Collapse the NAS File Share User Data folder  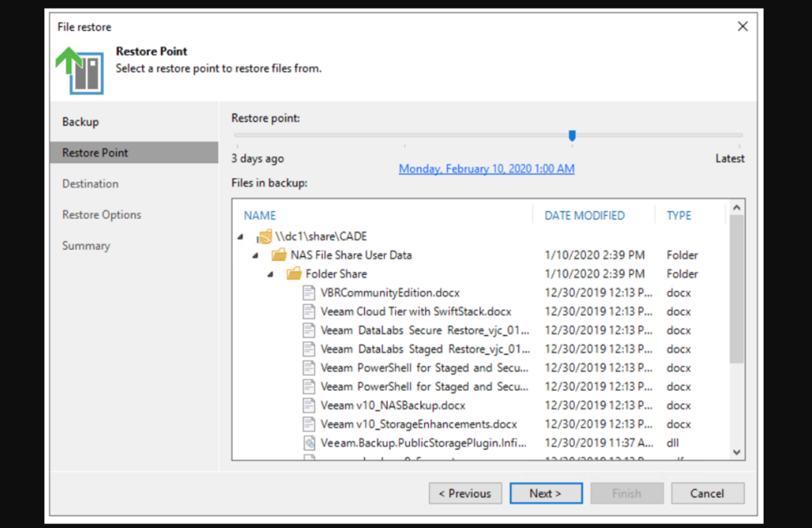[255, 254]
